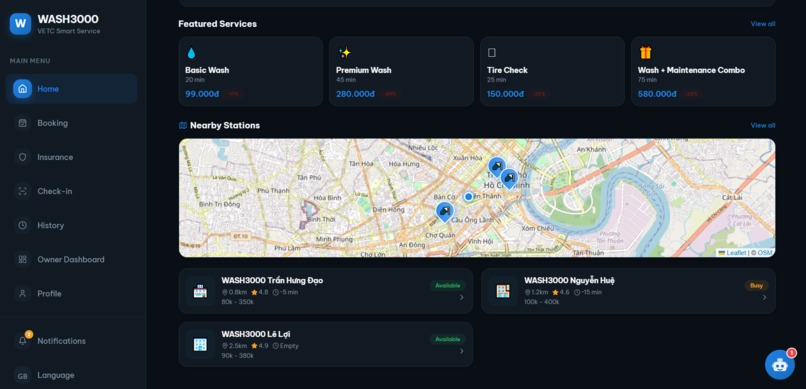This screenshot has width=806, height=389.
Task: Click the 280.000đ price
Action: 355,94
